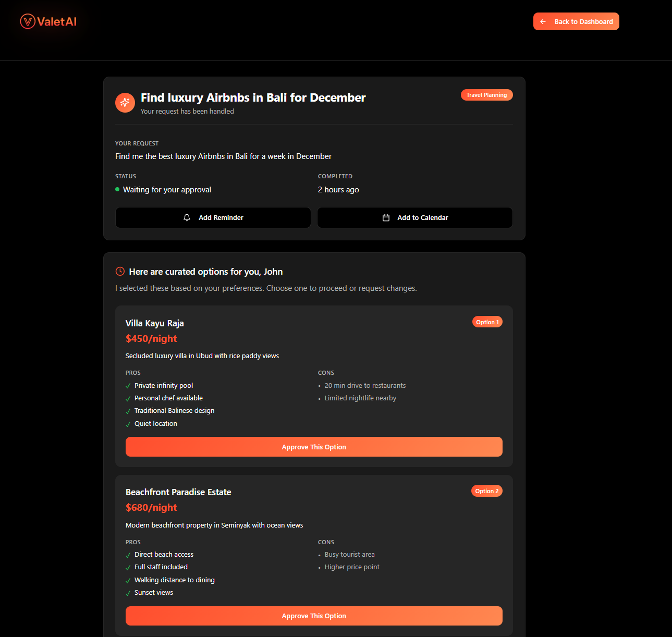Click the calendar icon on Add to Calendar
672x637 pixels.
[x=386, y=217]
